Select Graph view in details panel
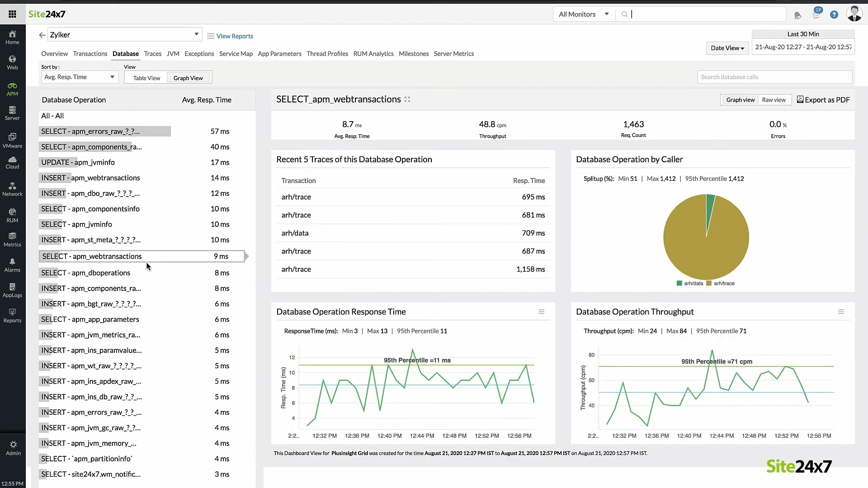Screen dimensions: 868x488 pos(740,100)
